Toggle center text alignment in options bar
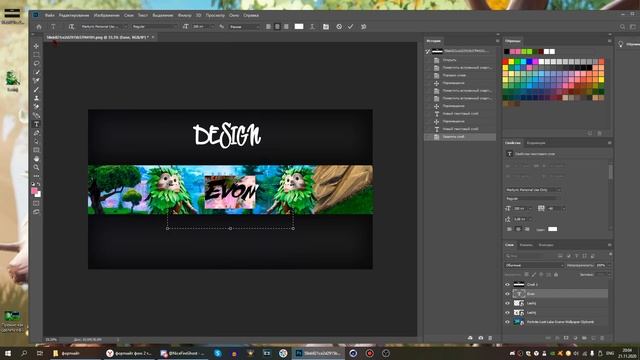The image size is (640, 360). tap(277, 27)
